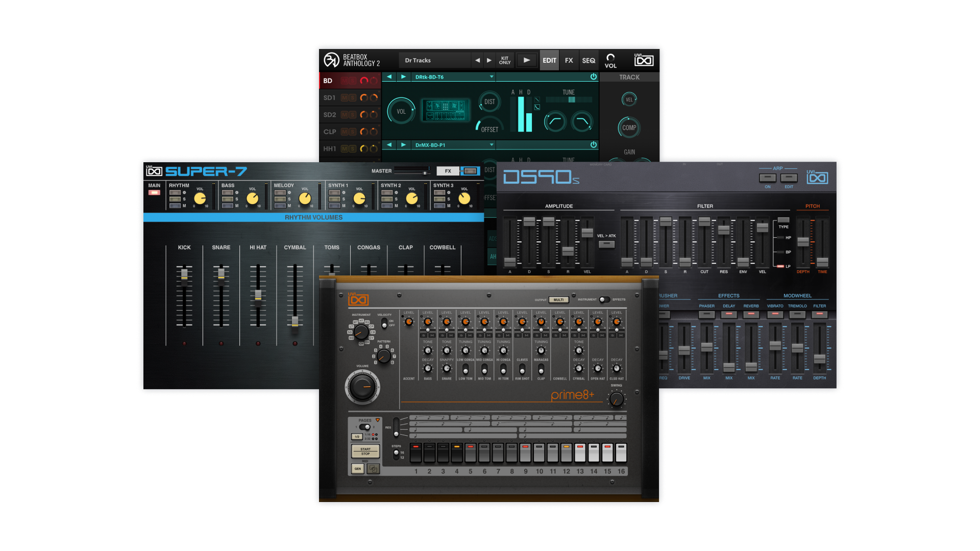Click the GEN button in prime8+
Screen dimensions: 980x551
pyautogui.click(x=358, y=468)
